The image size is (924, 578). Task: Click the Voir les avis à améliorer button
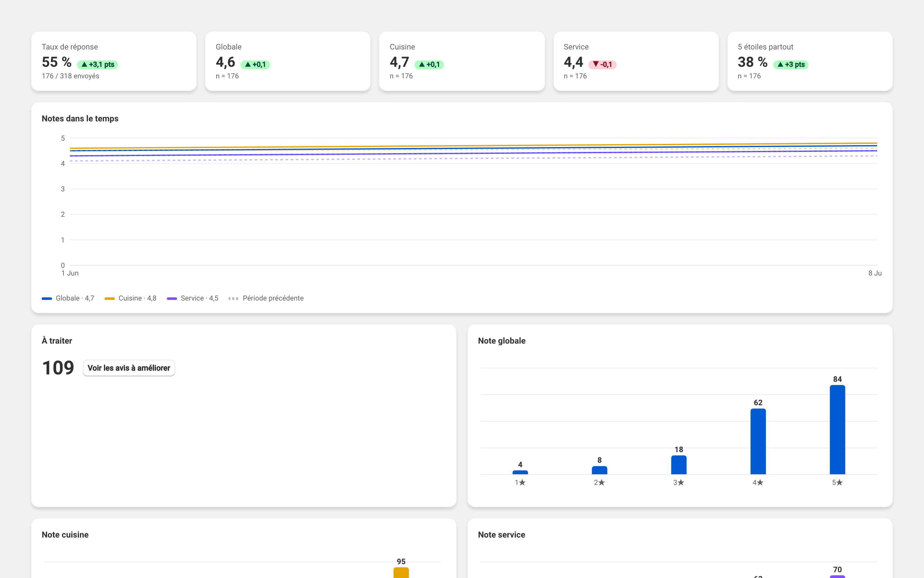129,368
